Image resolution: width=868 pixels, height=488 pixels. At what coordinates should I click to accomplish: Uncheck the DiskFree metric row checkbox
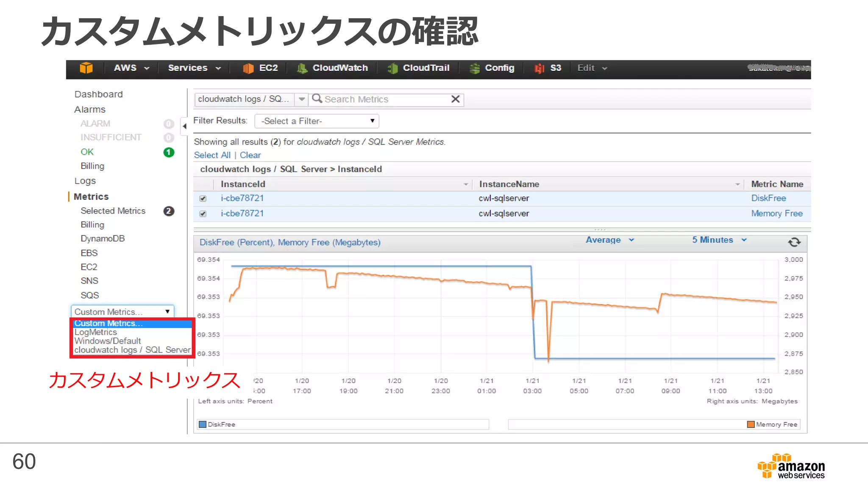tap(203, 198)
